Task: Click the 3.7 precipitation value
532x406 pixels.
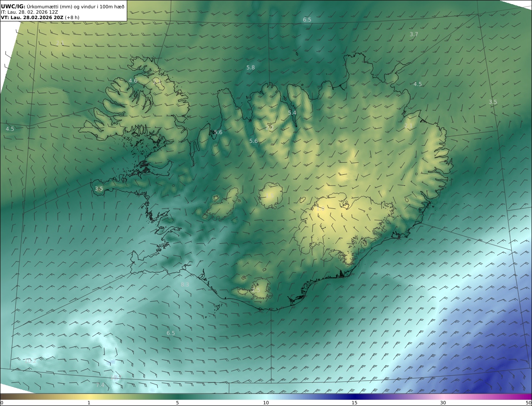Action: pos(414,34)
